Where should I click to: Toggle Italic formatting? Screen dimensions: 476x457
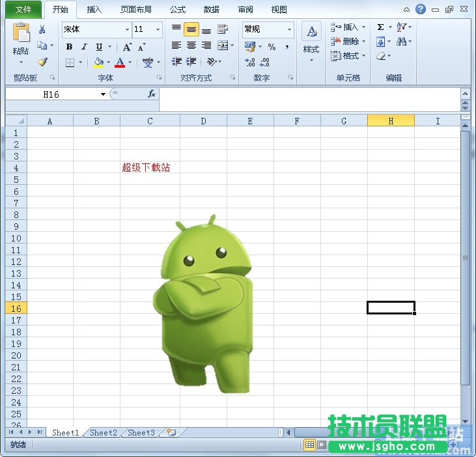pyautogui.click(x=84, y=47)
